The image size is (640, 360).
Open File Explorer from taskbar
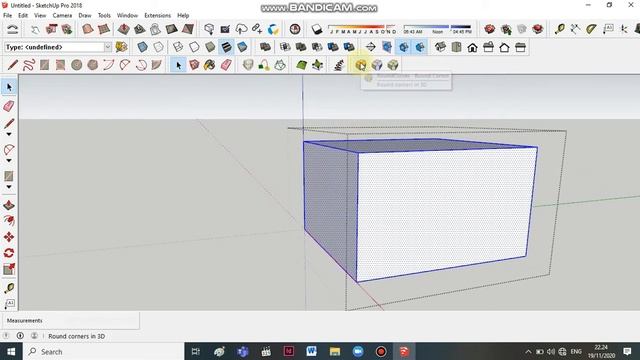(x=335, y=351)
